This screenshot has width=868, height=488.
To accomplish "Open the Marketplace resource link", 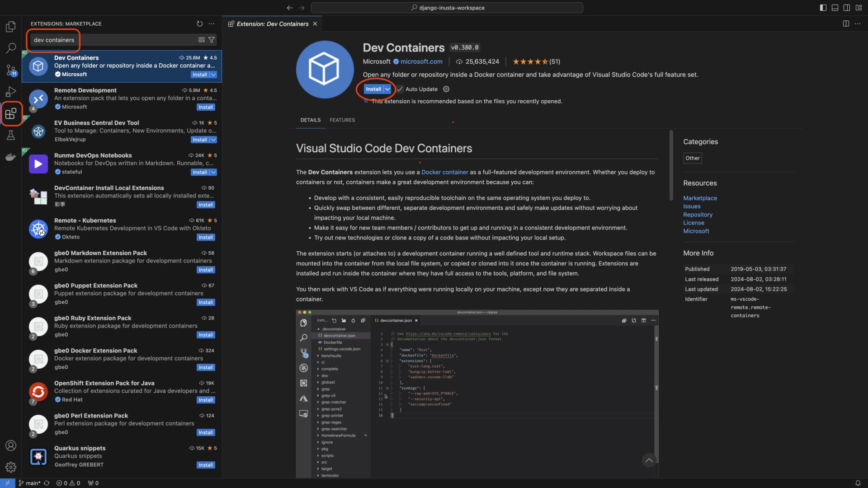I will (700, 198).
